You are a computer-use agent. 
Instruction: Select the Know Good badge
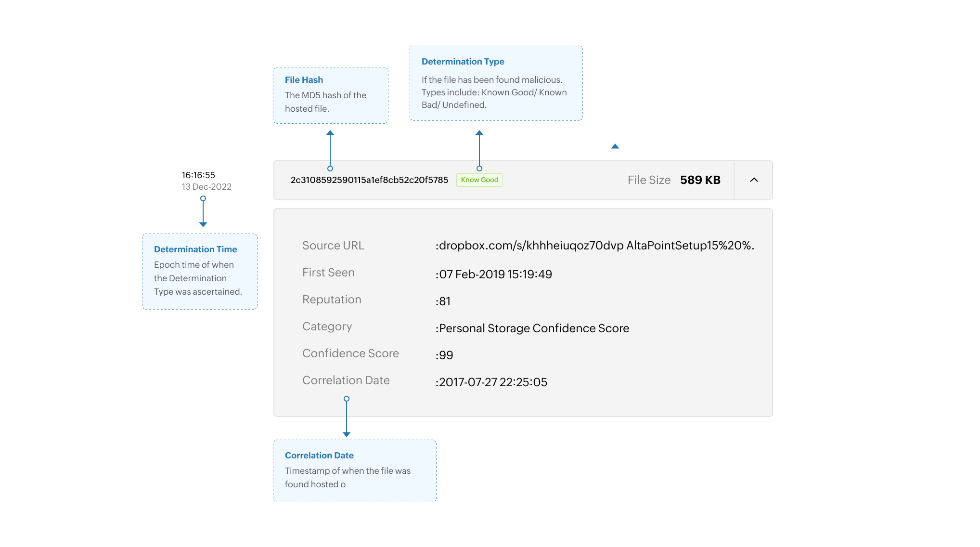click(479, 180)
